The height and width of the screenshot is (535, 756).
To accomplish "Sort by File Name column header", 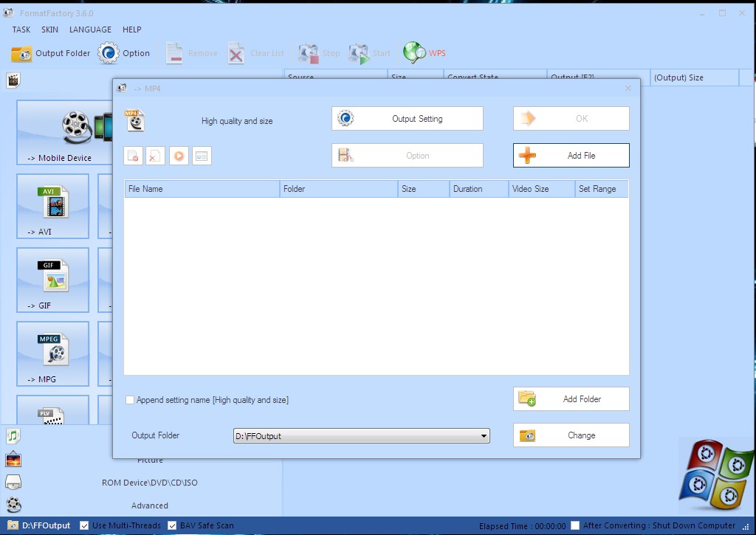I will pos(202,189).
